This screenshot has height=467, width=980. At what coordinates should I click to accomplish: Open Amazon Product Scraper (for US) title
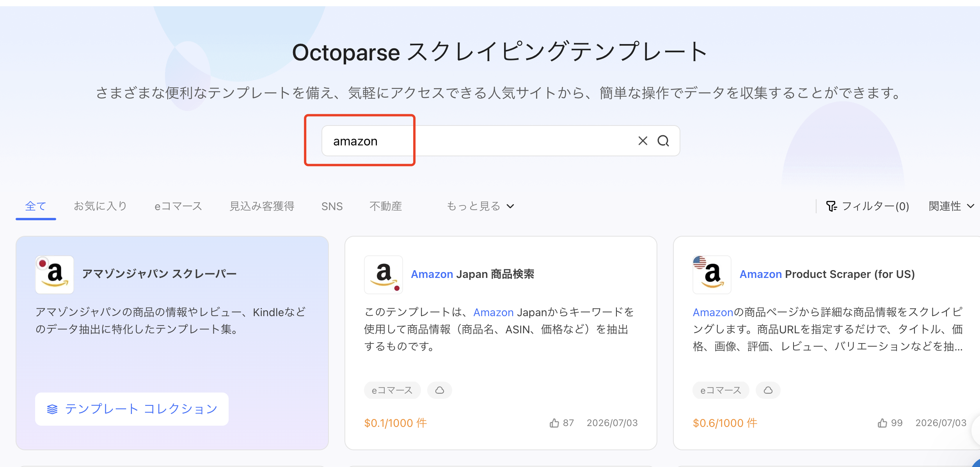tap(827, 274)
